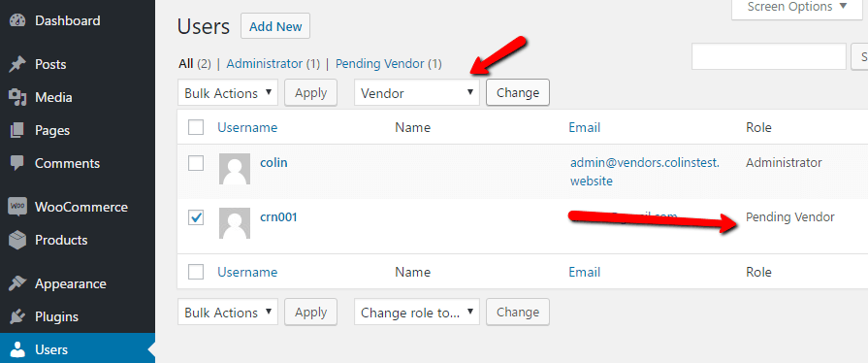Select the Media library icon
This screenshot has height=363, width=868.
click(x=17, y=97)
